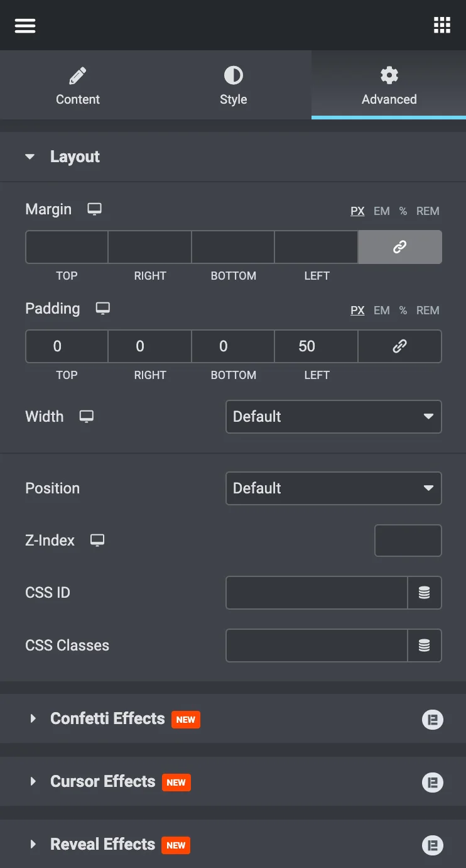
Task: Select EM unit for Margin
Action: click(x=382, y=211)
